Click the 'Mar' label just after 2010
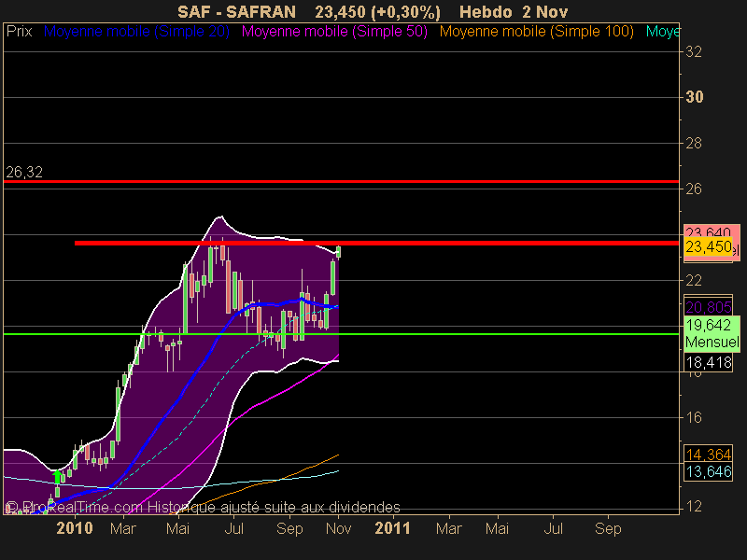This screenshot has height=560, width=747. [x=123, y=528]
